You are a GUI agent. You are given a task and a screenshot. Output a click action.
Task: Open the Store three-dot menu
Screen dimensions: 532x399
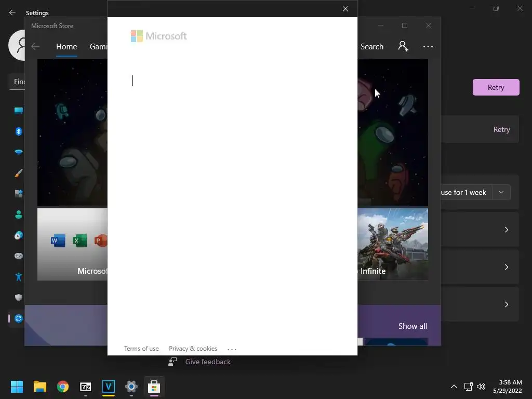(x=428, y=46)
